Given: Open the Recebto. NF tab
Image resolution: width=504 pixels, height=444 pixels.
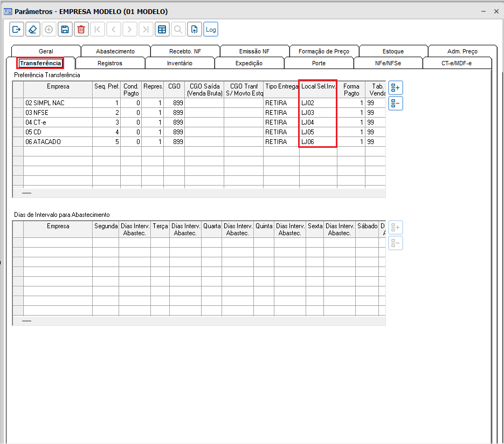Looking at the screenshot, I should click(185, 51).
